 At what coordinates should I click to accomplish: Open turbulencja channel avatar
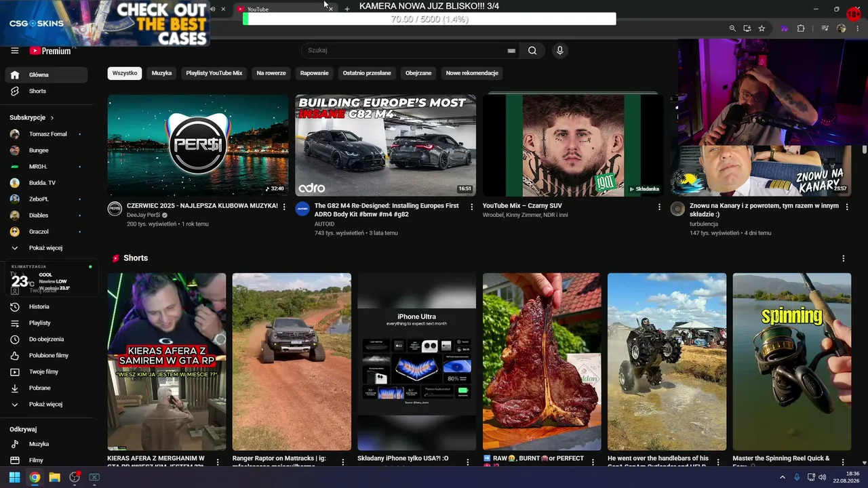[x=677, y=209]
